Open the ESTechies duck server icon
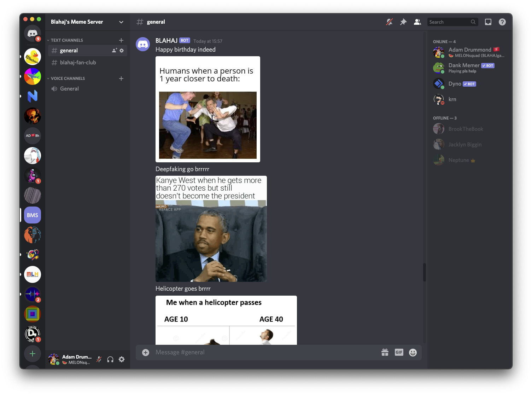 point(33,57)
